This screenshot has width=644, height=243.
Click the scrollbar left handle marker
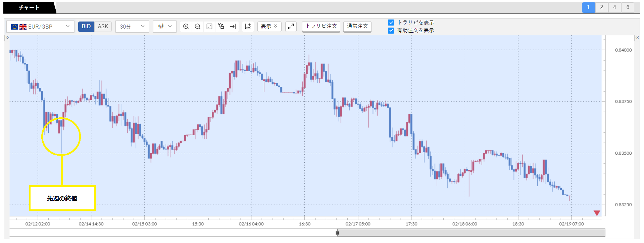coord(338,233)
